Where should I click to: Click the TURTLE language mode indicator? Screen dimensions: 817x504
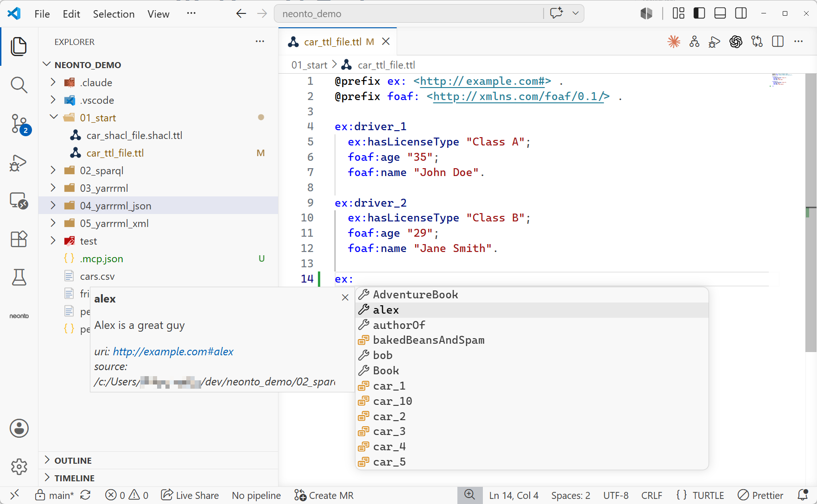tap(708, 495)
